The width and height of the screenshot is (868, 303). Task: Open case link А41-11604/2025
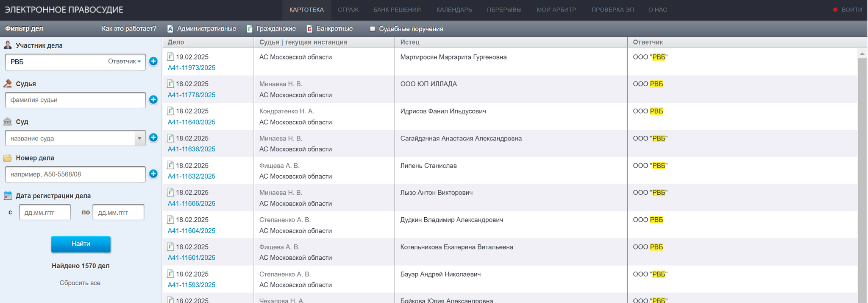(192, 231)
